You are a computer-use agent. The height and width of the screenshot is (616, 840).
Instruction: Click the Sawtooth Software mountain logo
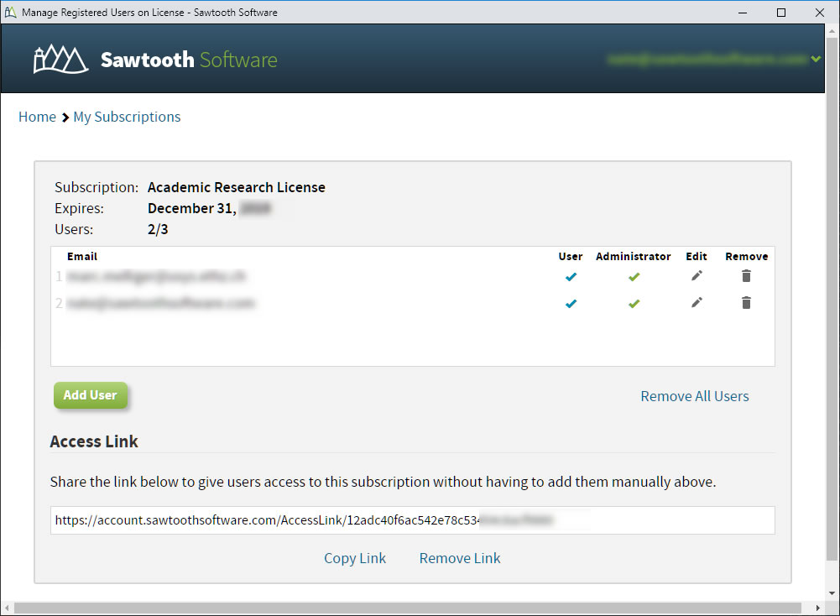pos(60,59)
